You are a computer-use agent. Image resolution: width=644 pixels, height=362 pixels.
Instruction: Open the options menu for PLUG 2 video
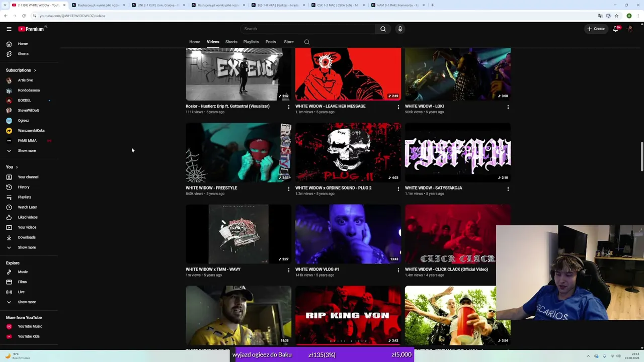pos(398,189)
